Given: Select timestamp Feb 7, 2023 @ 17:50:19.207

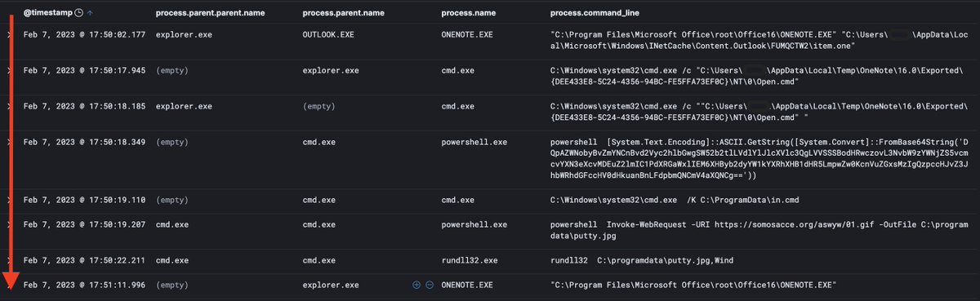Looking at the screenshot, I should [x=85, y=224].
